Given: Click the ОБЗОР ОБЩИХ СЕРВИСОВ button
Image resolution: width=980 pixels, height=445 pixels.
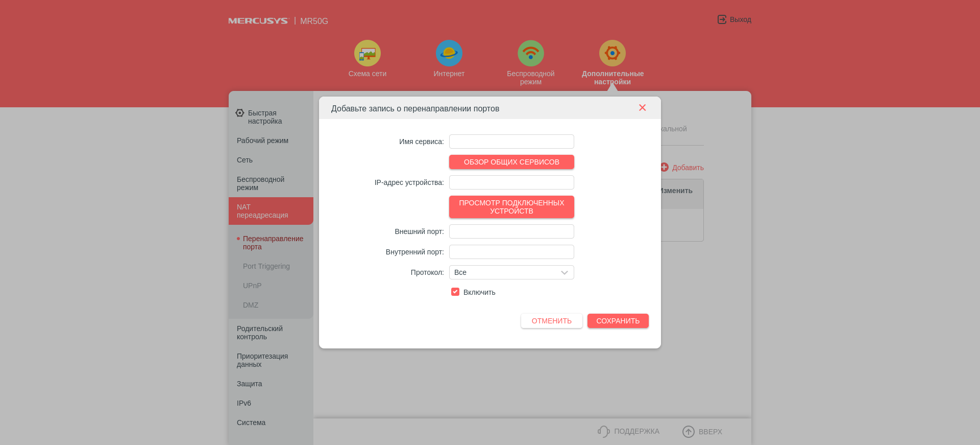Looking at the screenshot, I should pyautogui.click(x=511, y=162).
